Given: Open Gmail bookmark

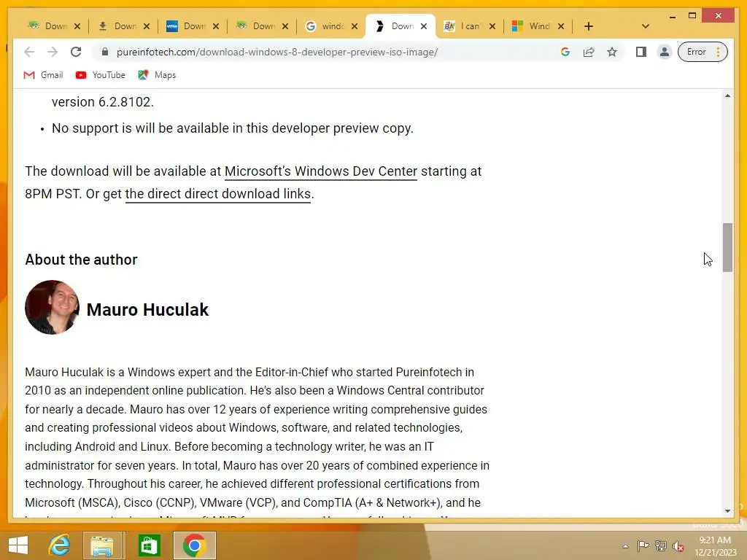Looking at the screenshot, I should tap(43, 75).
